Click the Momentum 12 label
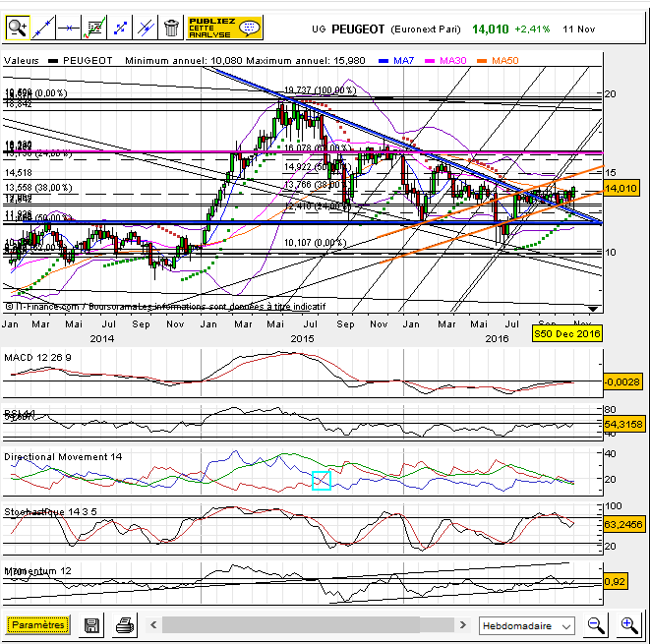The width and height of the screenshot is (650, 644). click(37, 570)
